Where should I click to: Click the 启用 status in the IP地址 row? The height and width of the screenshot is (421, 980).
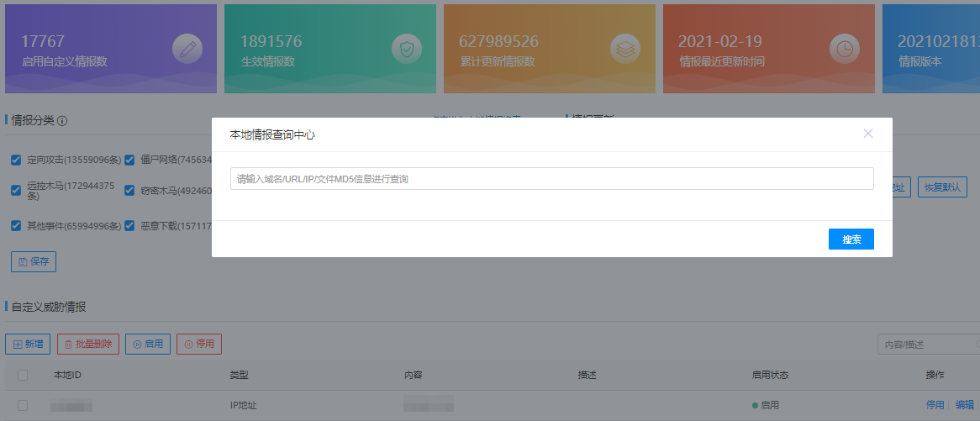(x=766, y=405)
